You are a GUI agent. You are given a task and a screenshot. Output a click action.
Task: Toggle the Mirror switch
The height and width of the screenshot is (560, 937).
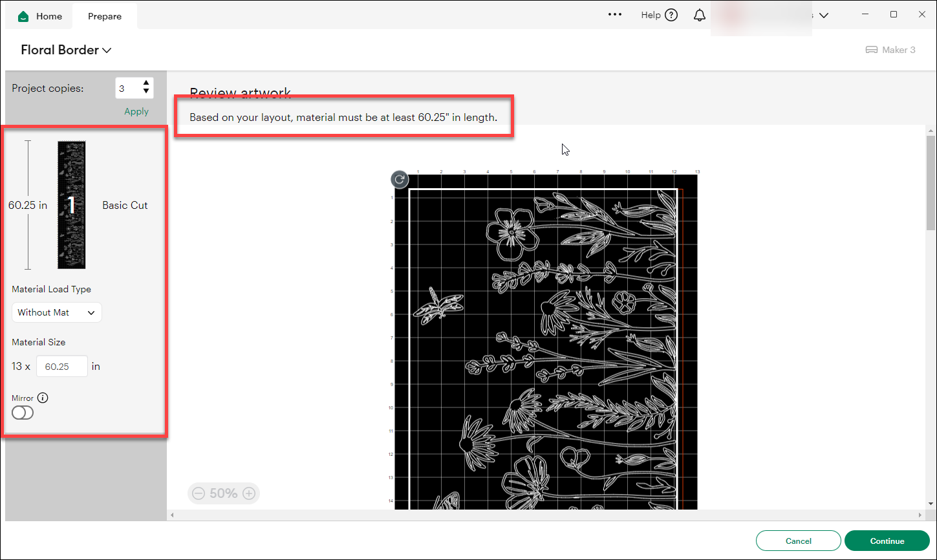[23, 413]
